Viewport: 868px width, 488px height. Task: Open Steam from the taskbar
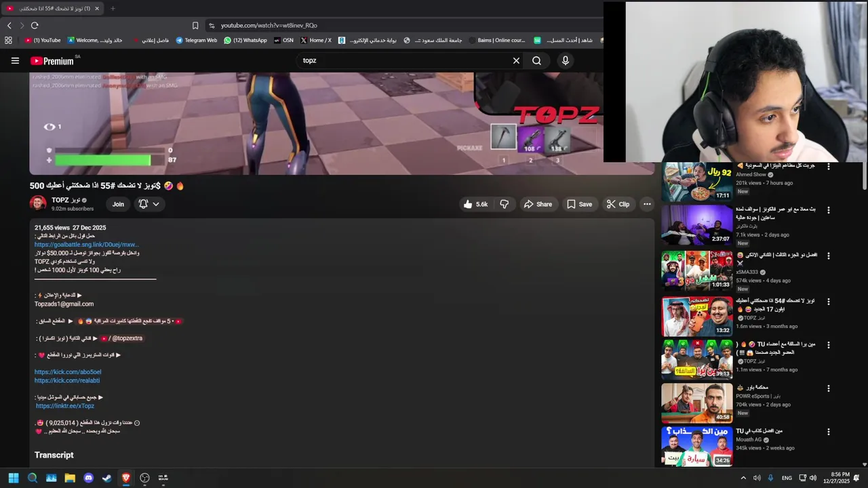(106, 478)
